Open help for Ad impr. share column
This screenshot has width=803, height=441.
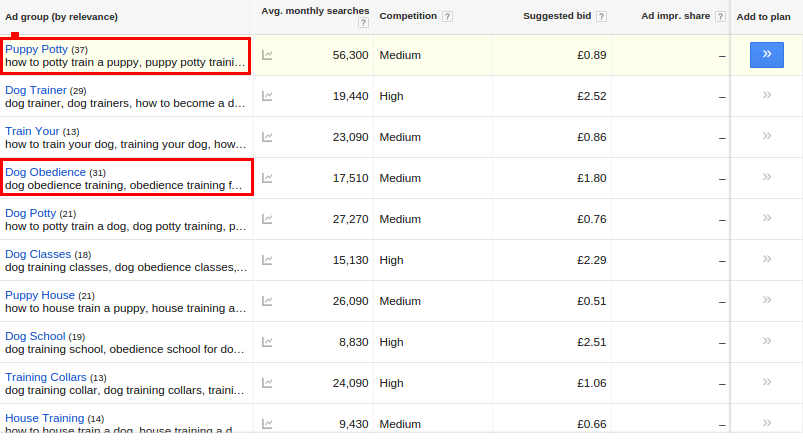pos(721,16)
